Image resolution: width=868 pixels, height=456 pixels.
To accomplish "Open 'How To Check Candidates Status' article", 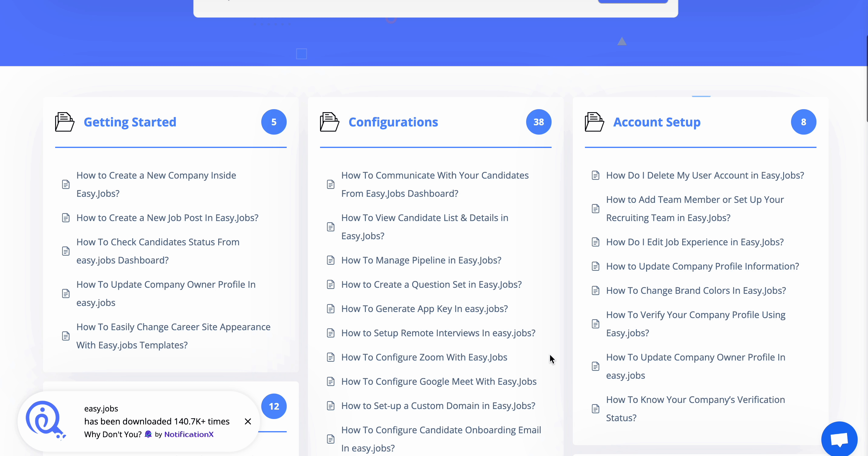I will (158, 251).
